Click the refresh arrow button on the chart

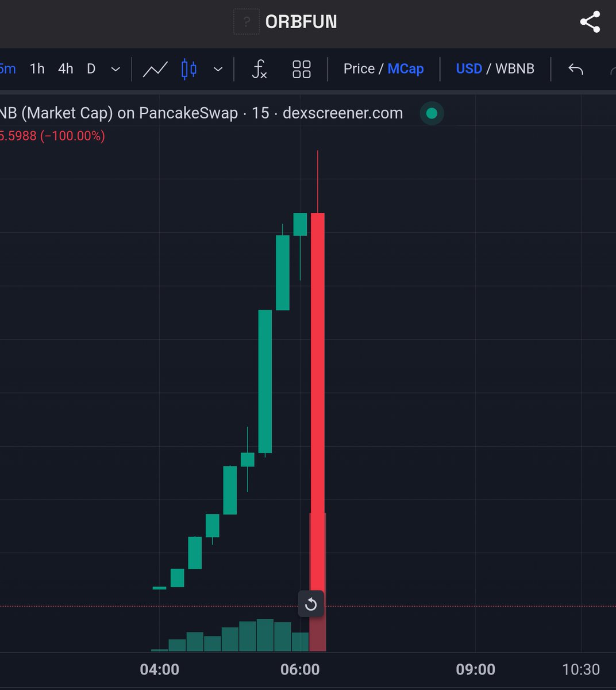311,604
